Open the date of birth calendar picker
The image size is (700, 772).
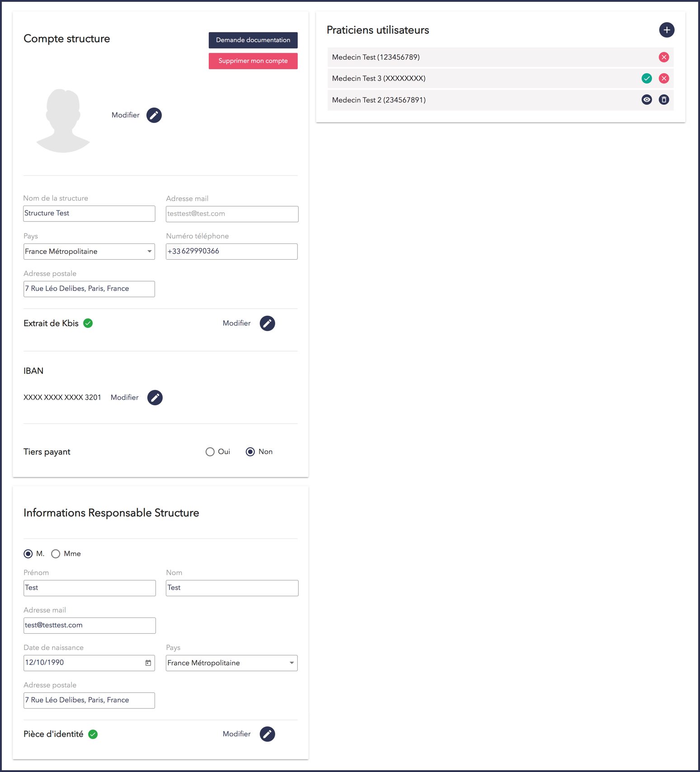[x=148, y=663]
